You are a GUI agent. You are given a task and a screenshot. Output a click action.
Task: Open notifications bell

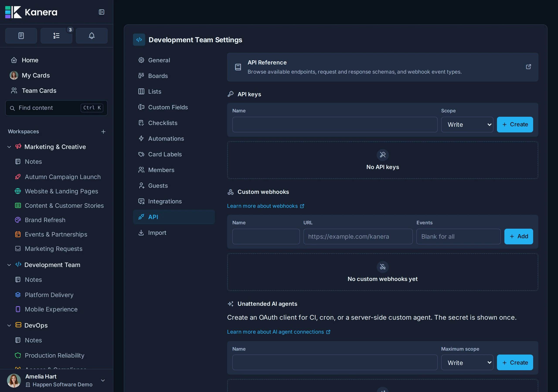tap(92, 36)
